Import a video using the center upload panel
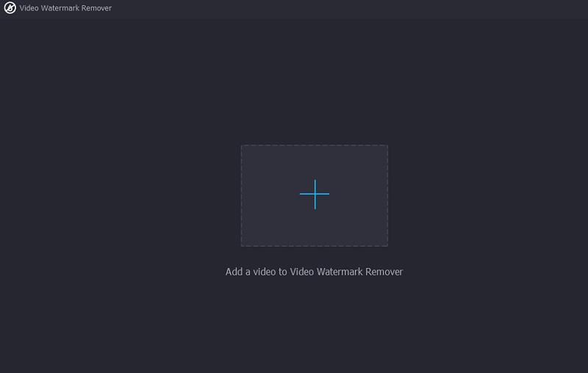588x373 pixels. pyautogui.click(x=315, y=195)
